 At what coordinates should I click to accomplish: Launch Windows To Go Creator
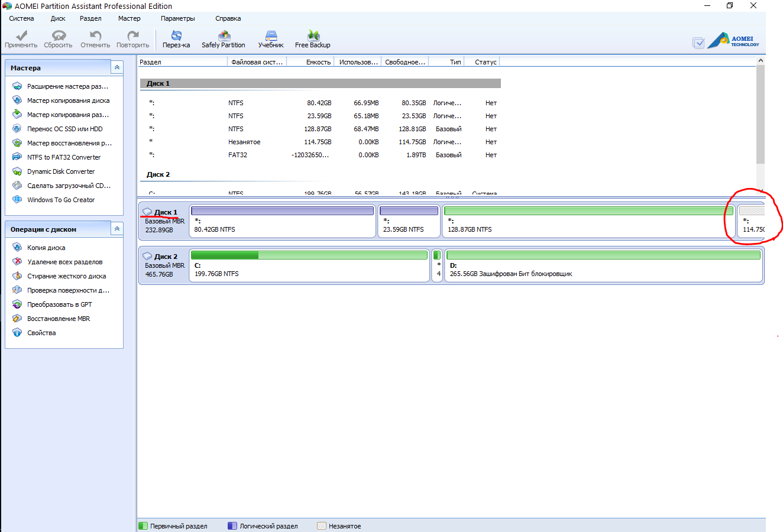(x=54, y=200)
